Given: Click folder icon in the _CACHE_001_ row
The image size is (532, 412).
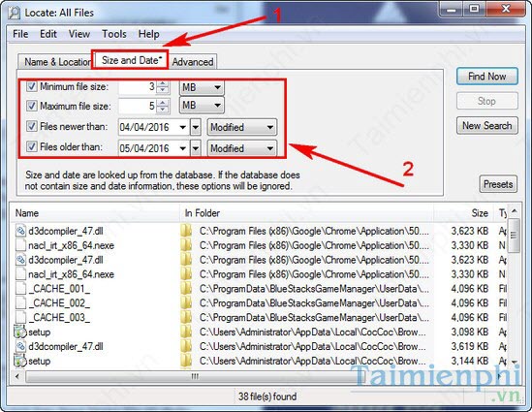Looking at the screenshot, I should [x=186, y=289].
